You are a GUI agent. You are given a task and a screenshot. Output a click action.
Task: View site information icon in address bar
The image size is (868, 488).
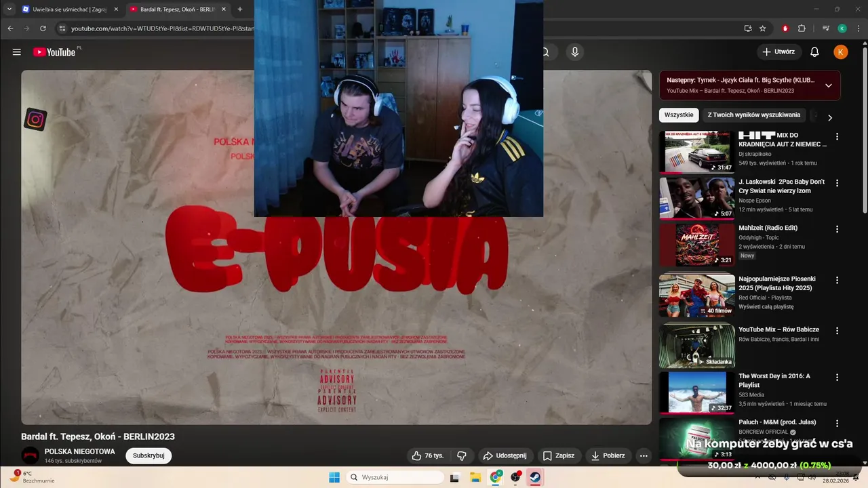(x=62, y=28)
